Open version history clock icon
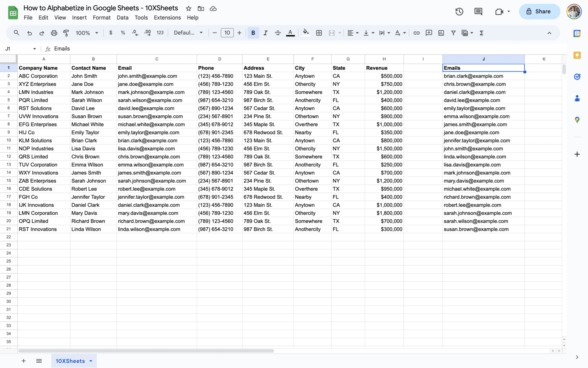588x368 pixels. pyautogui.click(x=459, y=11)
